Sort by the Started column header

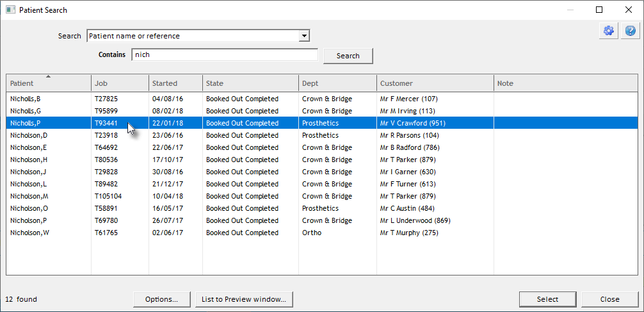(175, 83)
